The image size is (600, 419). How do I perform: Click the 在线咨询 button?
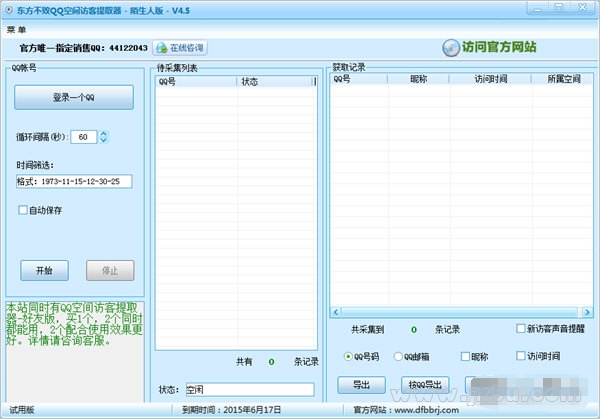tap(180, 48)
